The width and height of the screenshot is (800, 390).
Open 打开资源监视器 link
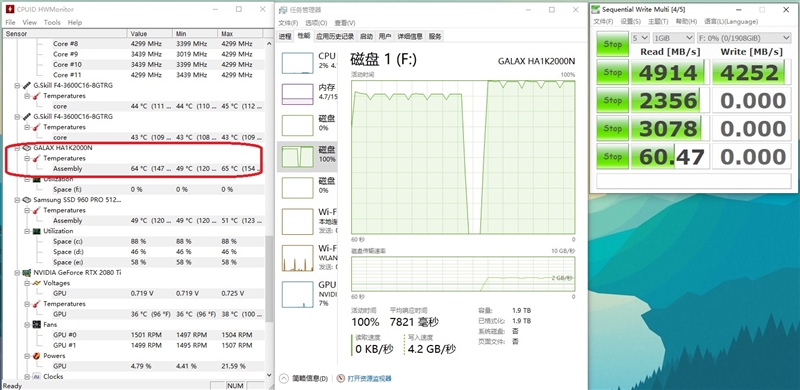pos(369,379)
